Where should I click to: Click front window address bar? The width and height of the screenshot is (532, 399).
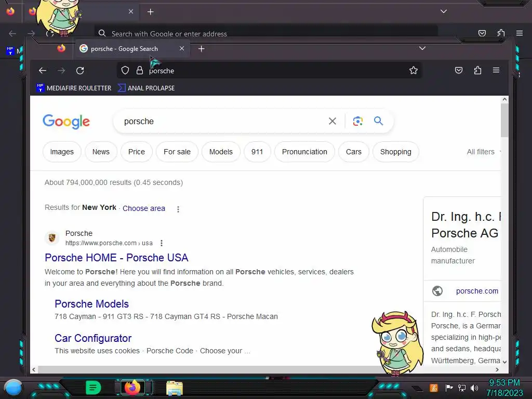270,71
